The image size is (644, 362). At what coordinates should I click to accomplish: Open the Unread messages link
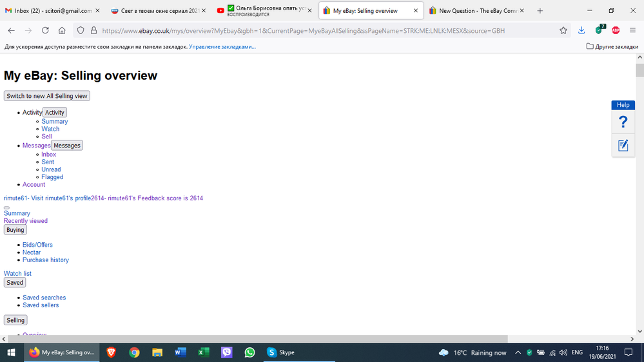(51, 169)
